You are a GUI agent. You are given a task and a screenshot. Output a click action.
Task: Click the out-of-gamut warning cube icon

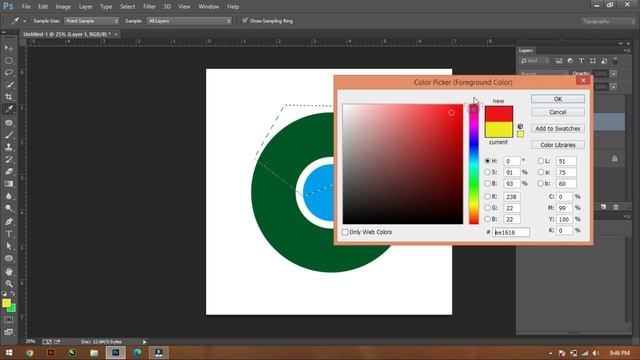pyautogui.click(x=520, y=127)
